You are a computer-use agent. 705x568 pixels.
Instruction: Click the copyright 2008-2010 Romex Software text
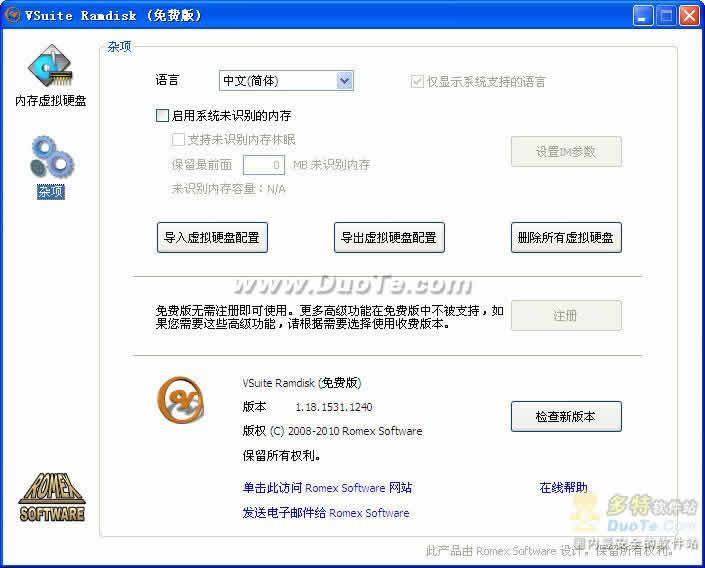pos(332,431)
